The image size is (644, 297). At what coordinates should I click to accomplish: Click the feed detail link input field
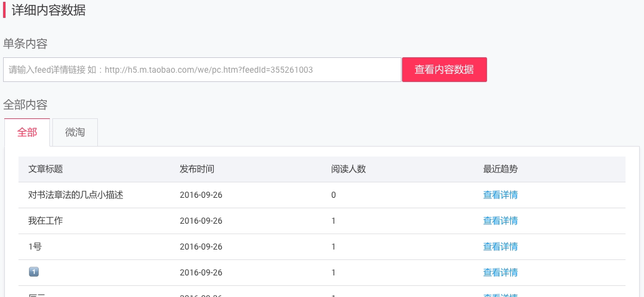pos(202,70)
